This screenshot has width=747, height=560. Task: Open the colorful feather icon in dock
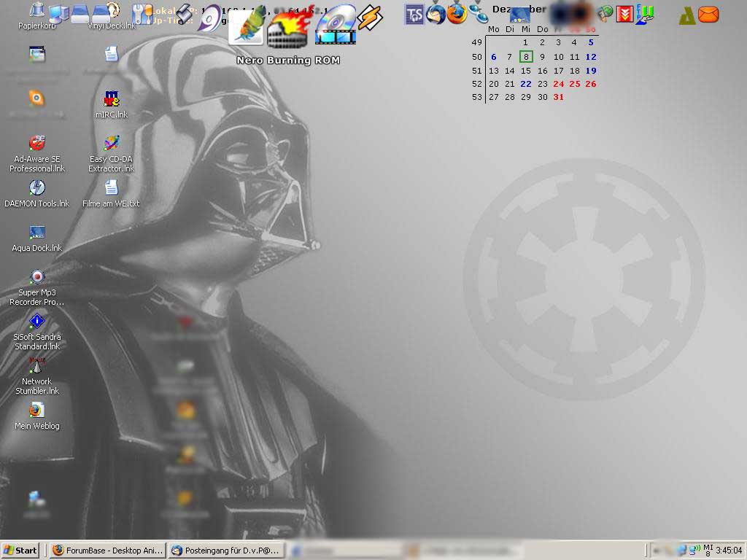pyautogui.click(x=247, y=25)
